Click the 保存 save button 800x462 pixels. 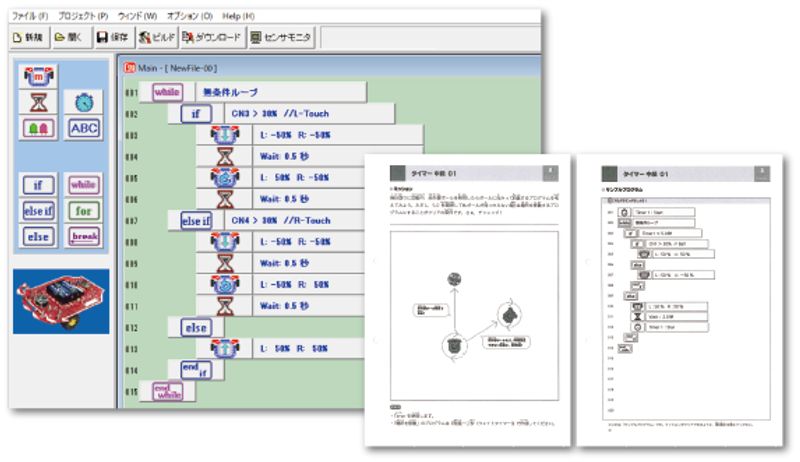pos(112,38)
